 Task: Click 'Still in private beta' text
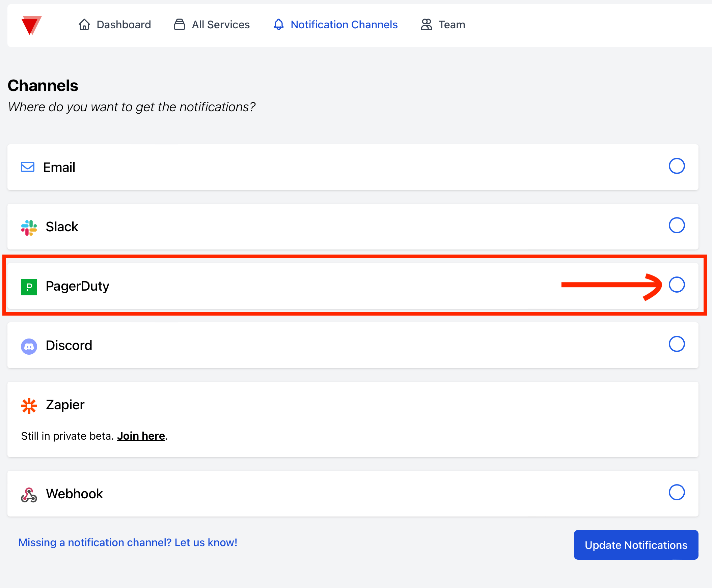click(67, 436)
